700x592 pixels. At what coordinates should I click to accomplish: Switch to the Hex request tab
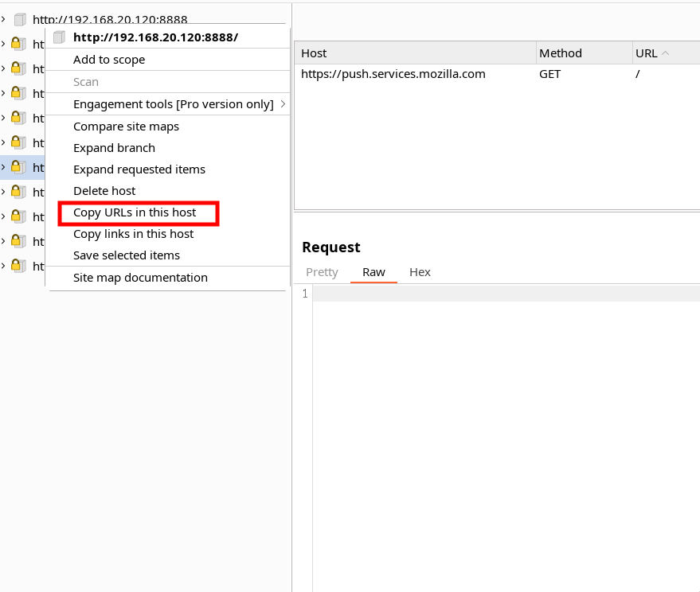tap(420, 272)
